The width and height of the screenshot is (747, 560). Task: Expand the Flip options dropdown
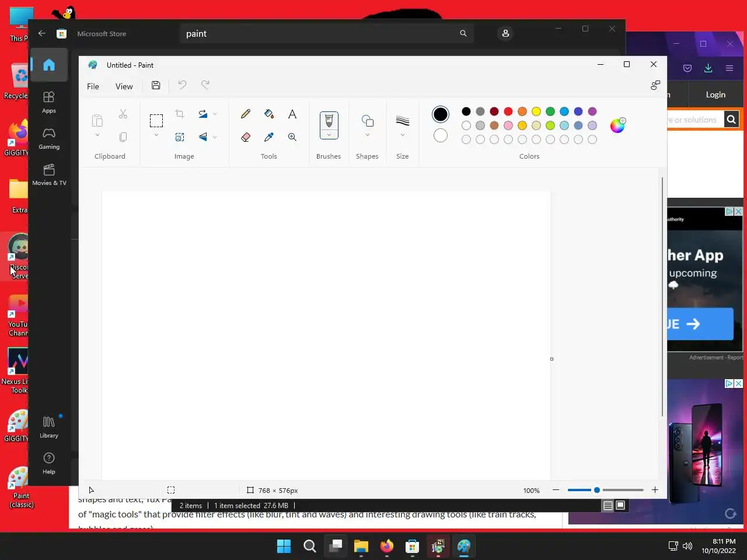click(215, 137)
